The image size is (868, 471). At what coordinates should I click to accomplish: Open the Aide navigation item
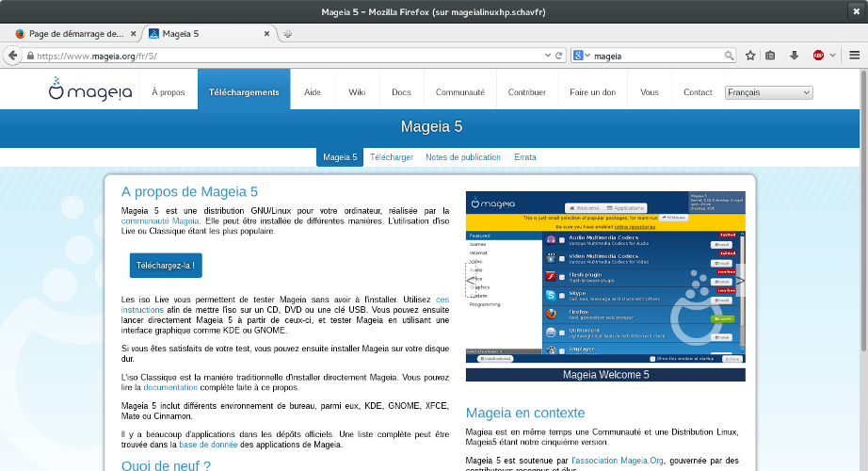pyautogui.click(x=313, y=92)
